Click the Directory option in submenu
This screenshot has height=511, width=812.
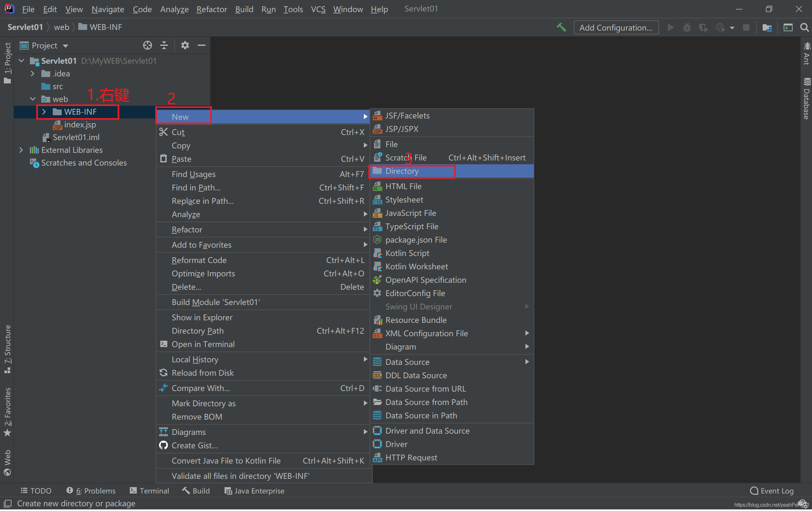402,171
